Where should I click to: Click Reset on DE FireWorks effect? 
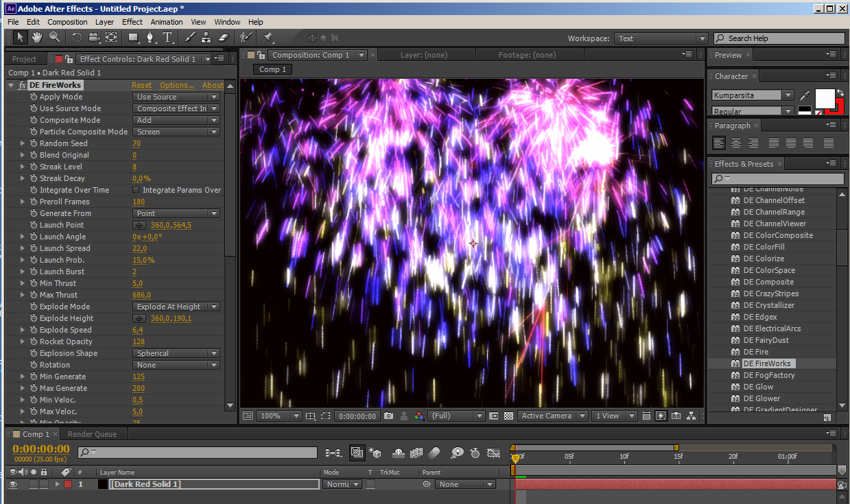pos(141,85)
